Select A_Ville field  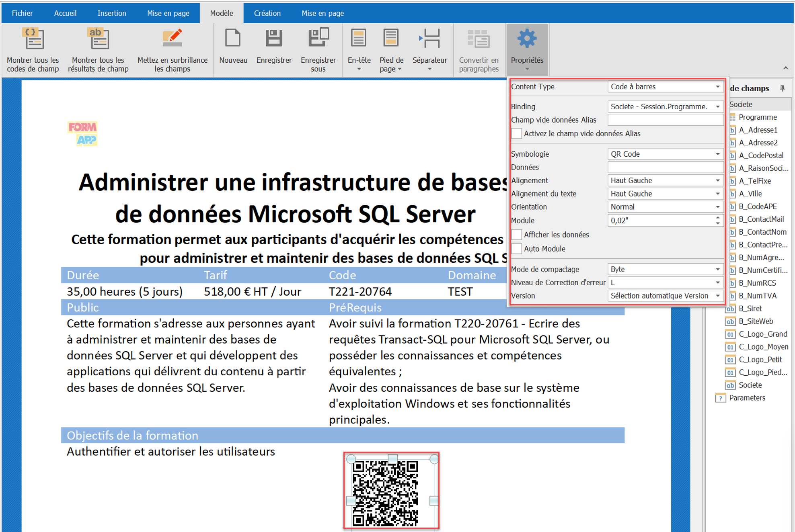tap(750, 194)
